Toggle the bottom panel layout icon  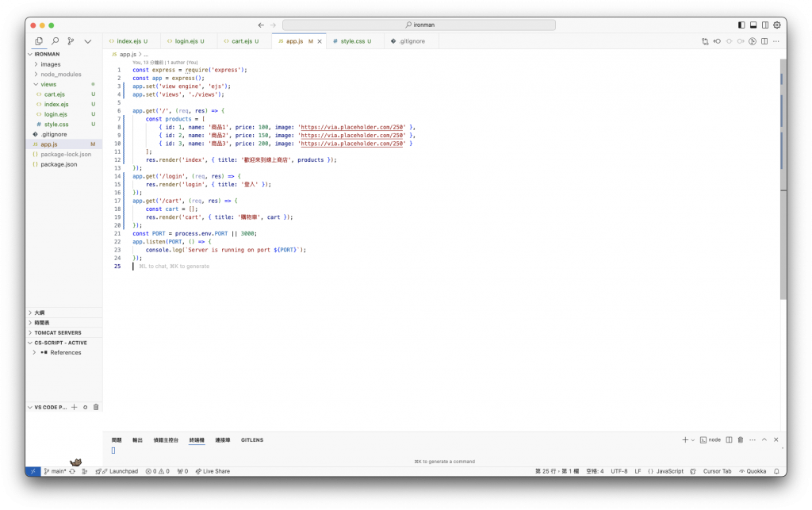pyautogui.click(x=753, y=25)
